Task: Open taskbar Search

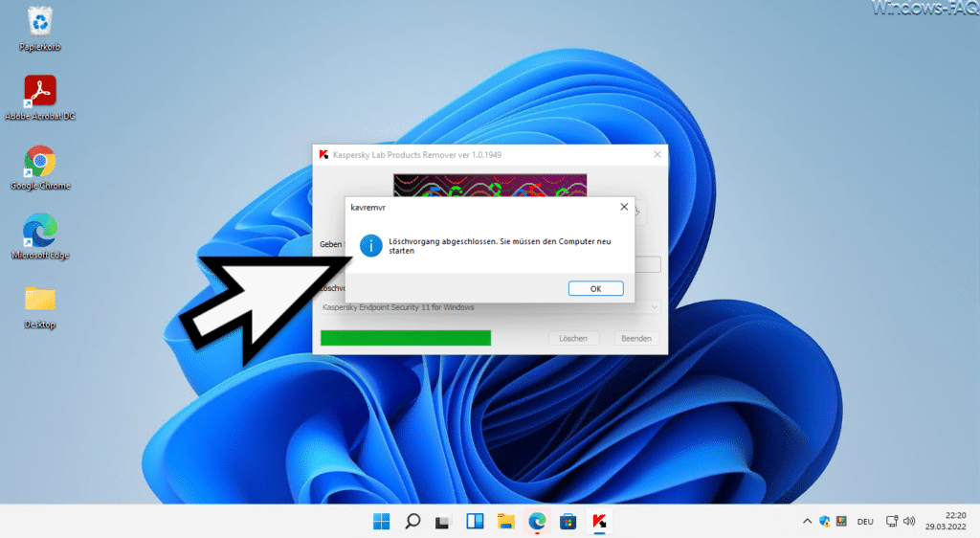Action: coord(412,521)
